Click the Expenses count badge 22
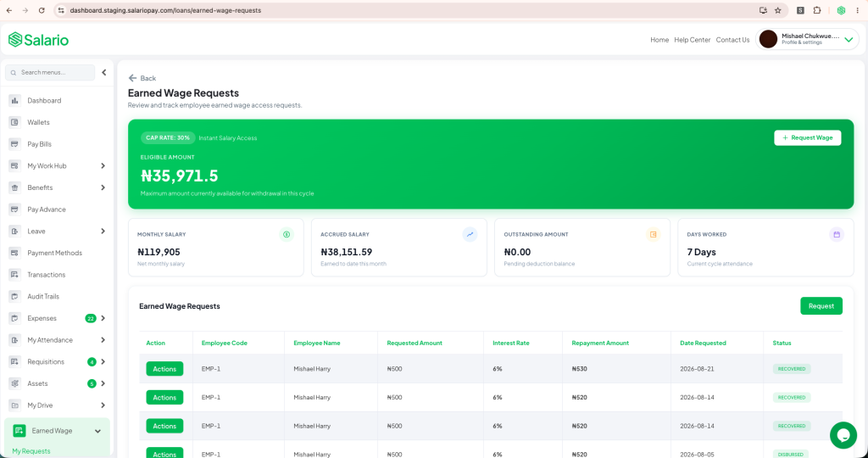 coord(90,318)
